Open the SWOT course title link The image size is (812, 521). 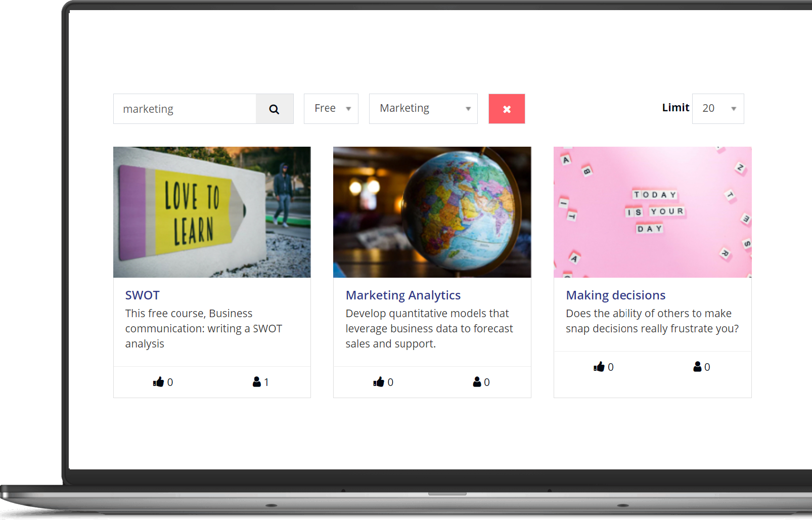pyautogui.click(x=143, y=295)
